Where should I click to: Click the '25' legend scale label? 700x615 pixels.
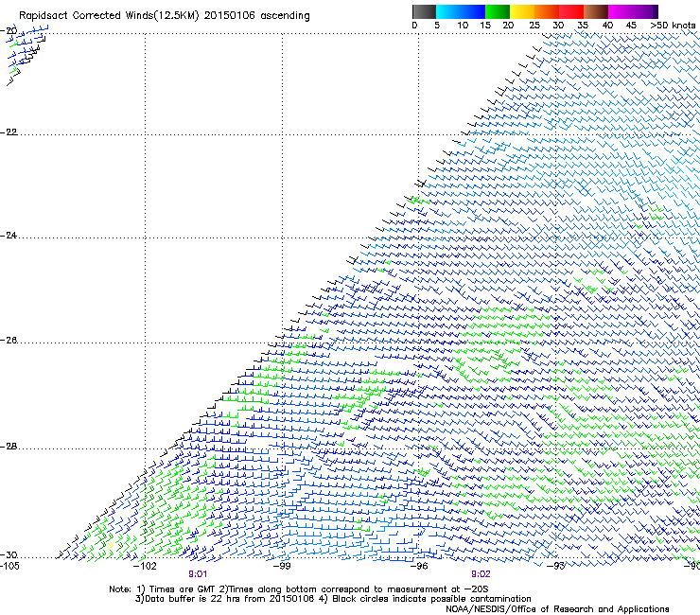click(534, 26)
